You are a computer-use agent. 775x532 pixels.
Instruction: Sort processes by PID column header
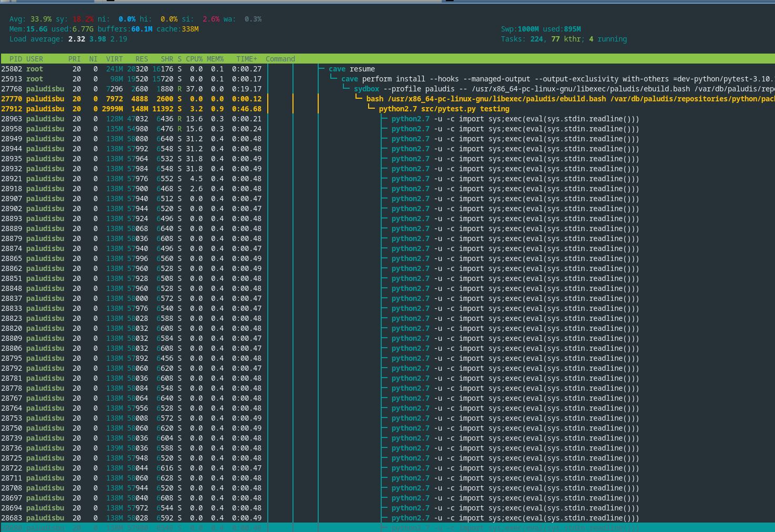(16, 59)
